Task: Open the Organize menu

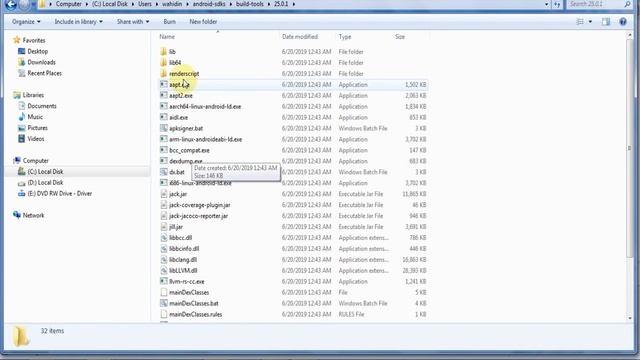Action: click(26, 22)
